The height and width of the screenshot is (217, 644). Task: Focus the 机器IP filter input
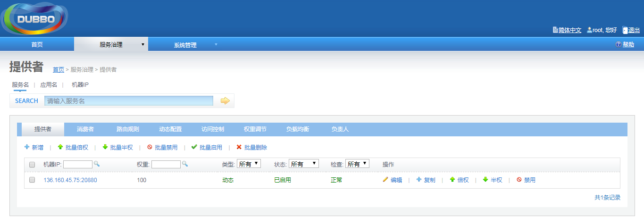[x=78, y=164]
